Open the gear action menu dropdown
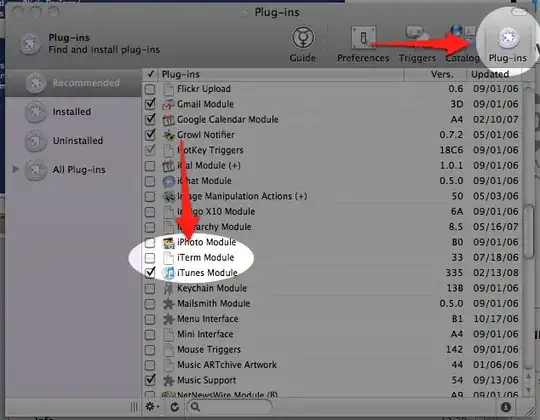 click(152, 407)
